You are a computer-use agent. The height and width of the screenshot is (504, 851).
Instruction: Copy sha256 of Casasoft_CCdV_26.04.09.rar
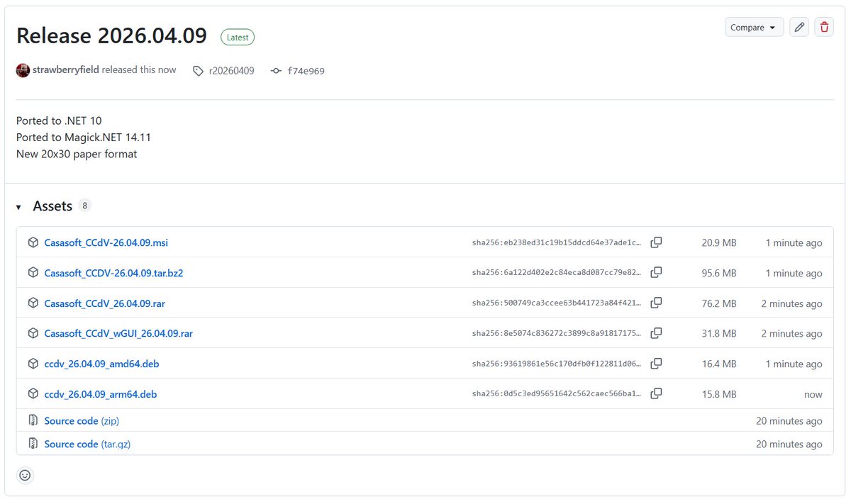click(x=657, y=303)
